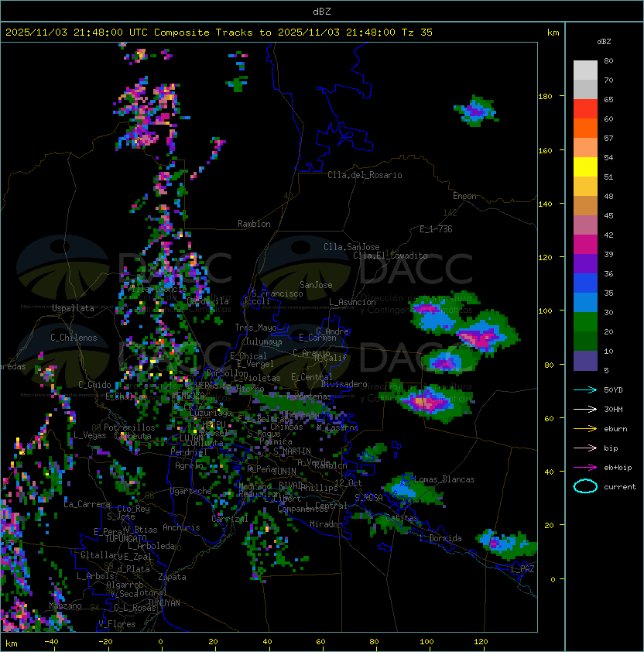The image size is (644, 652).
Task: Click the cyan ellipse 'current' legend icon
Action: [x=585, y=486]
